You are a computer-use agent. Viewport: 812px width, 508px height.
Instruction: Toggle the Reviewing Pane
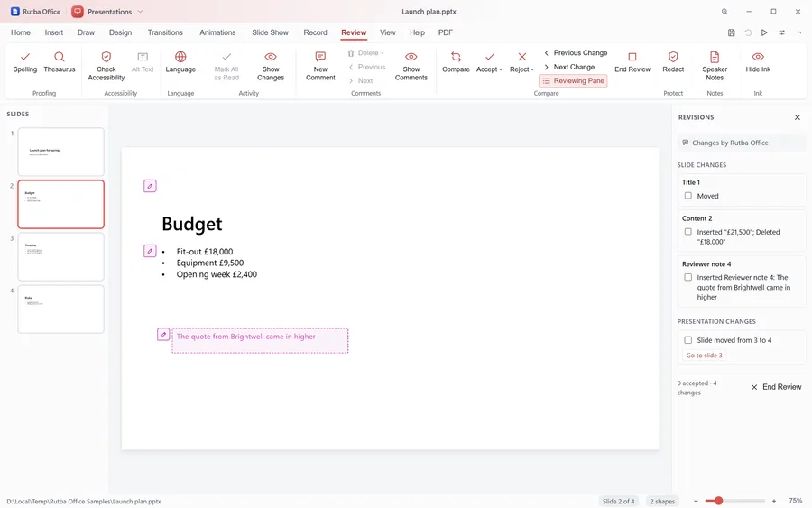(x=573, y=81)
